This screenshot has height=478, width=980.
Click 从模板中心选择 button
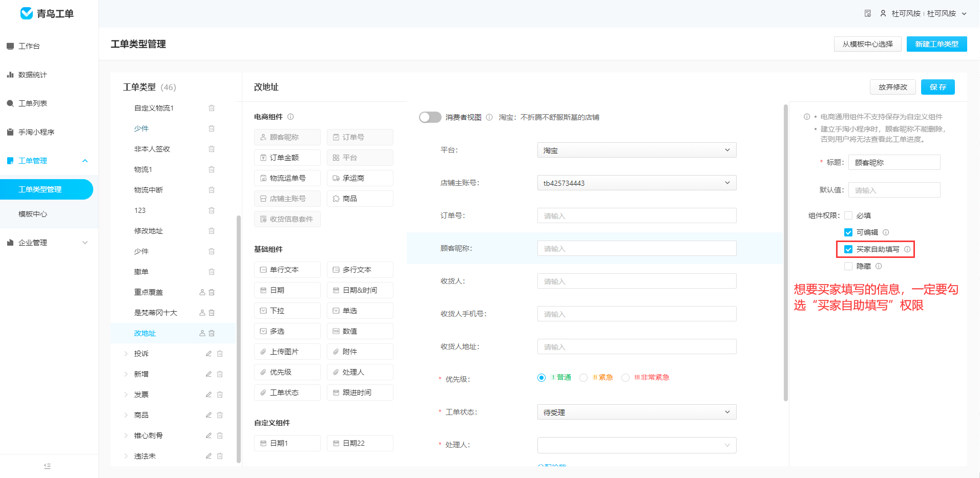tap(868, 44)
